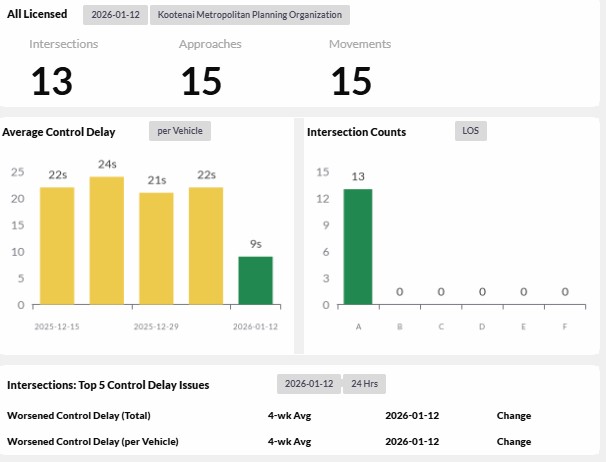Viewport: 606px width, 462px height.
Task: Click the Intersections count of 13
Action: (x=52, y=81)
